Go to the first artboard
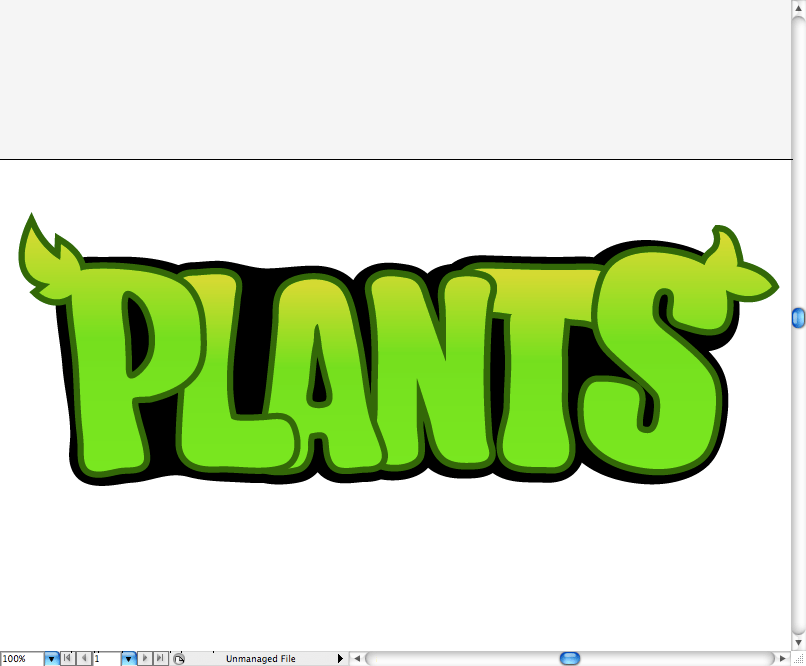Image resolution: width=806 pixels, height=666 pixels. click(67, 658)
